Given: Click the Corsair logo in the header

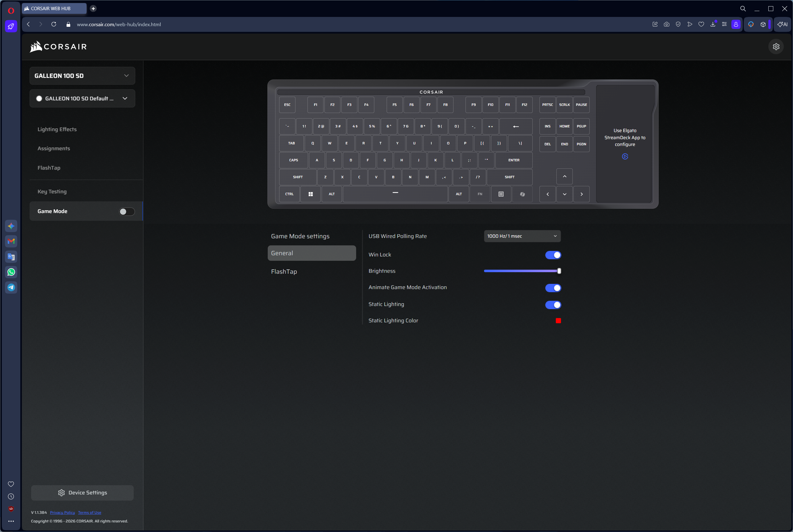Looking at the screenshot, I should [58, 46].
